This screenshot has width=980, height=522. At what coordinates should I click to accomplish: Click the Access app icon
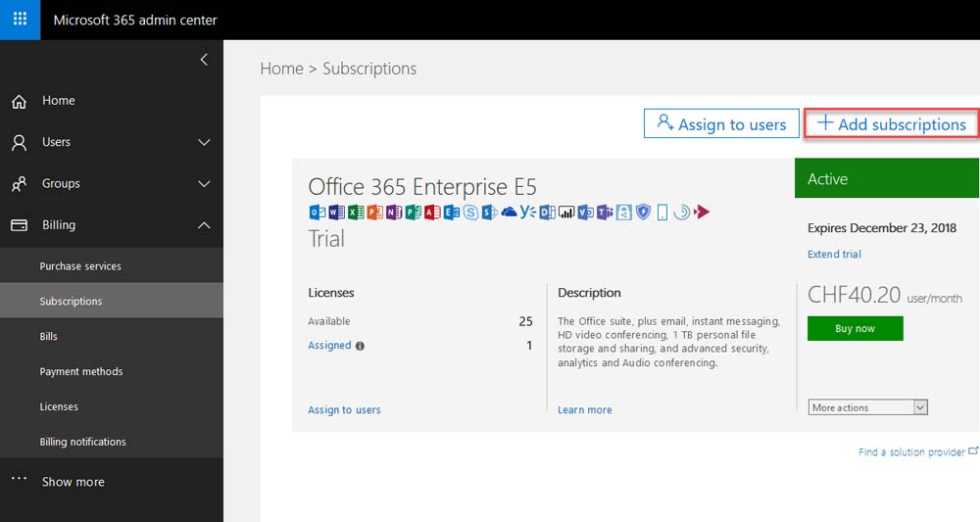(432, 213)
